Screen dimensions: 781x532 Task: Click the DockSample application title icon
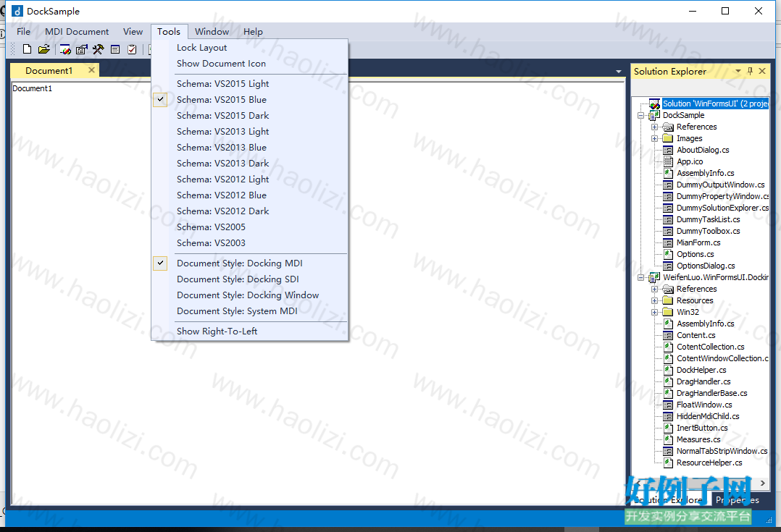coord(17,11)
